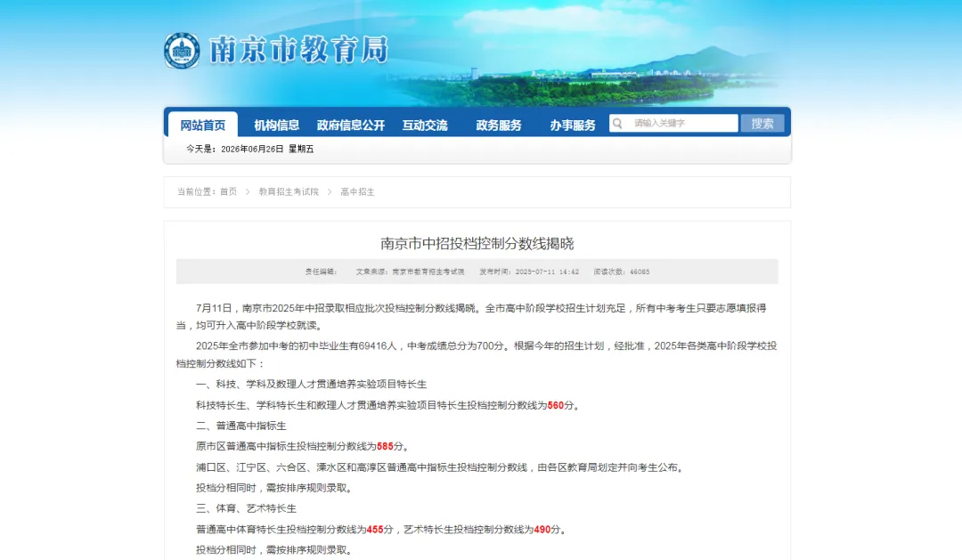Open 教育招生考试院 breadcrumb link

click(x=289, y=192)
